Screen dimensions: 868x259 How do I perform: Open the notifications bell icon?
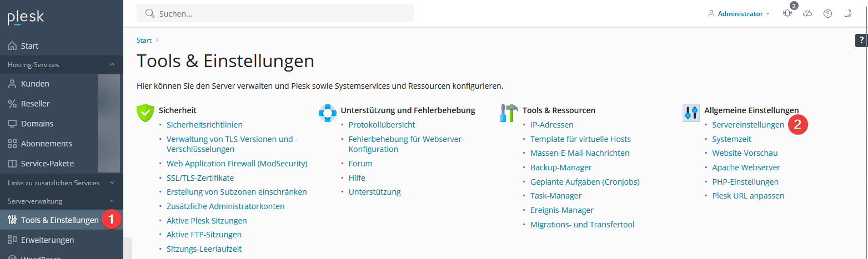(787, 14)
